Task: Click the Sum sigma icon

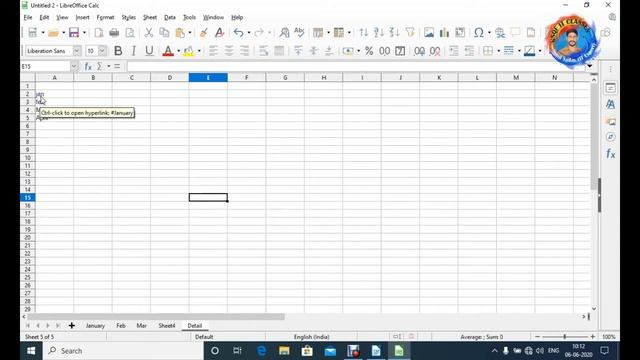Action: point(99,66)
